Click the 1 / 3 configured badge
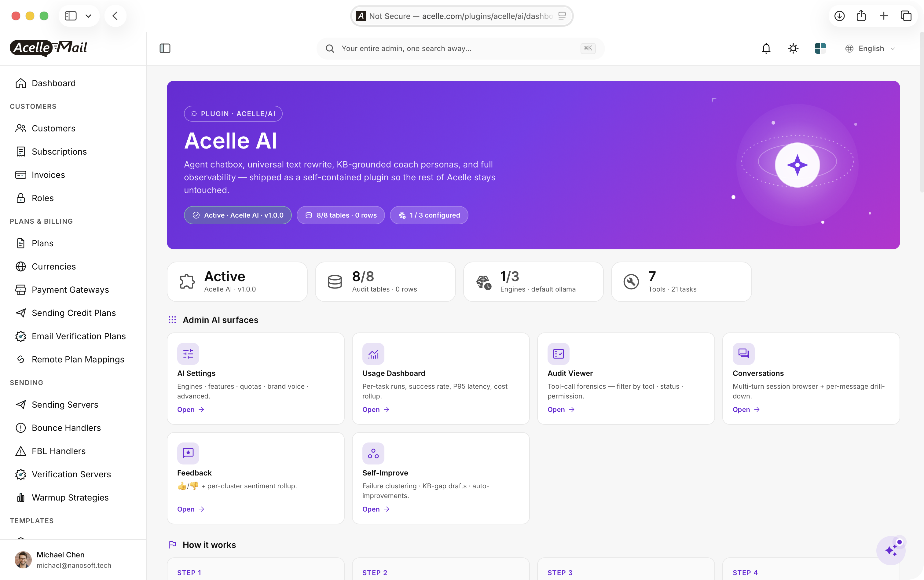Image resolution: width=924 pixels, height=580 pixels. (x=429, y=215)
